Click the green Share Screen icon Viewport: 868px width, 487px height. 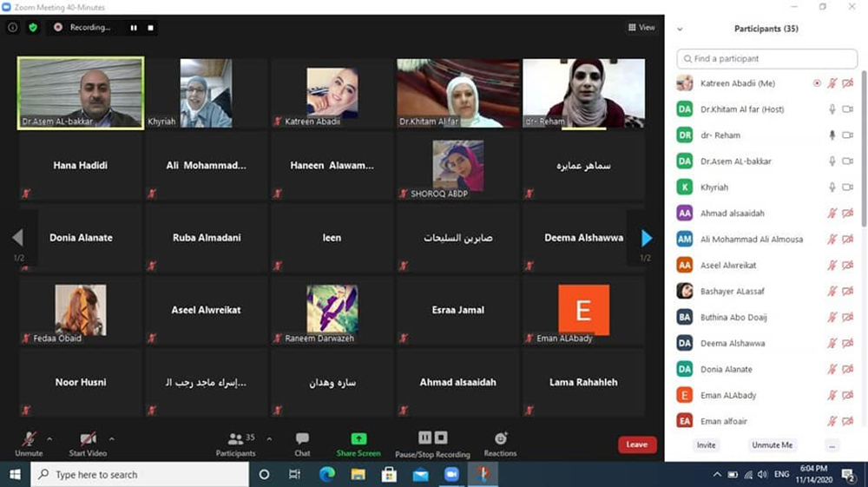coord(358,443)
